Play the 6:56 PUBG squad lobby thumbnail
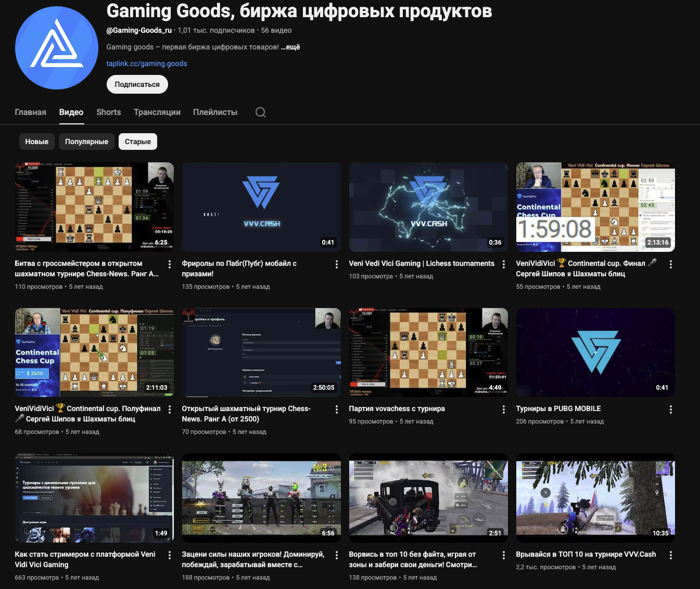700x589 pixels. 261,498
